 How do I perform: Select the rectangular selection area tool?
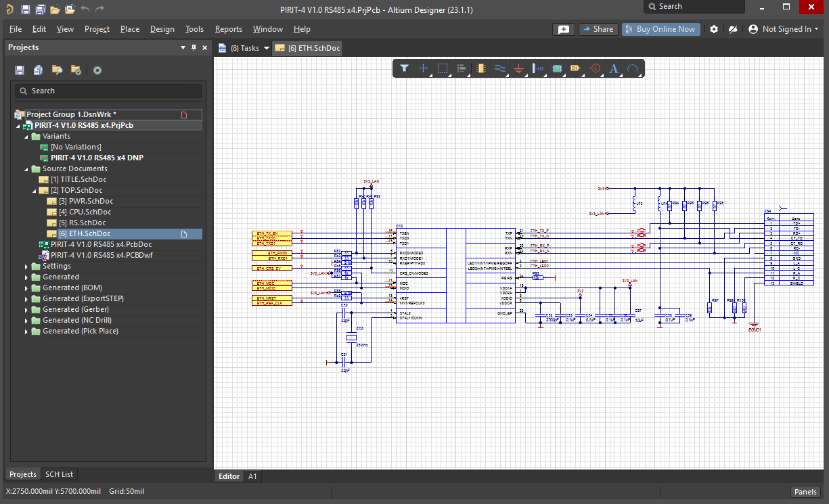pyautogui.click(x=443, y=68)
